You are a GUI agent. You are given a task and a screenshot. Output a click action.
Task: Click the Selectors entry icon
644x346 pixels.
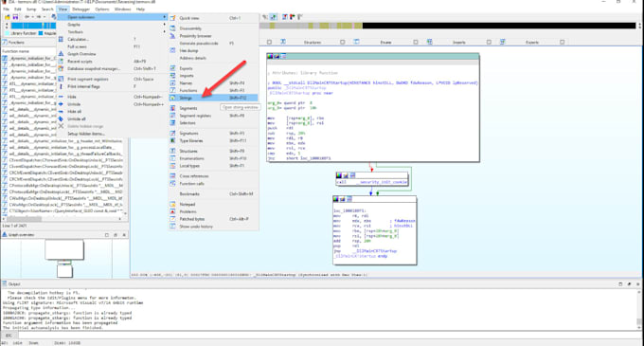tap(173, 123)
